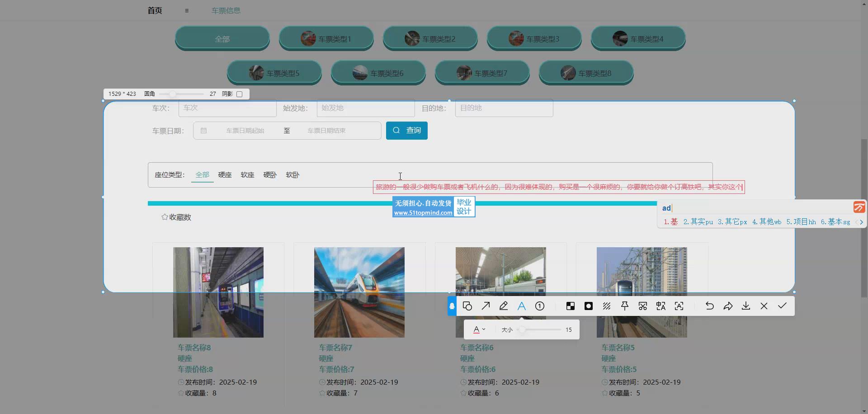Choose the numbered marker tool
Image resolution: width=868 pixels, height=414 pixels.
click(x=540, y=306)
